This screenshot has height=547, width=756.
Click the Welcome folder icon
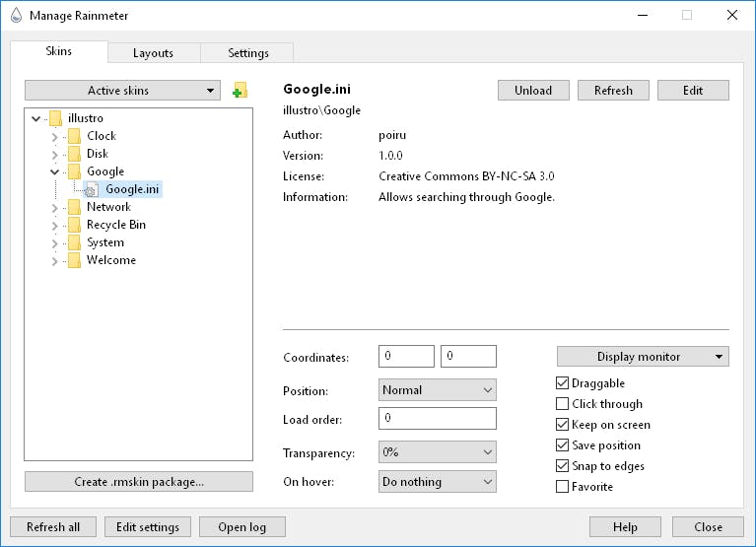[x=74, y=260]
